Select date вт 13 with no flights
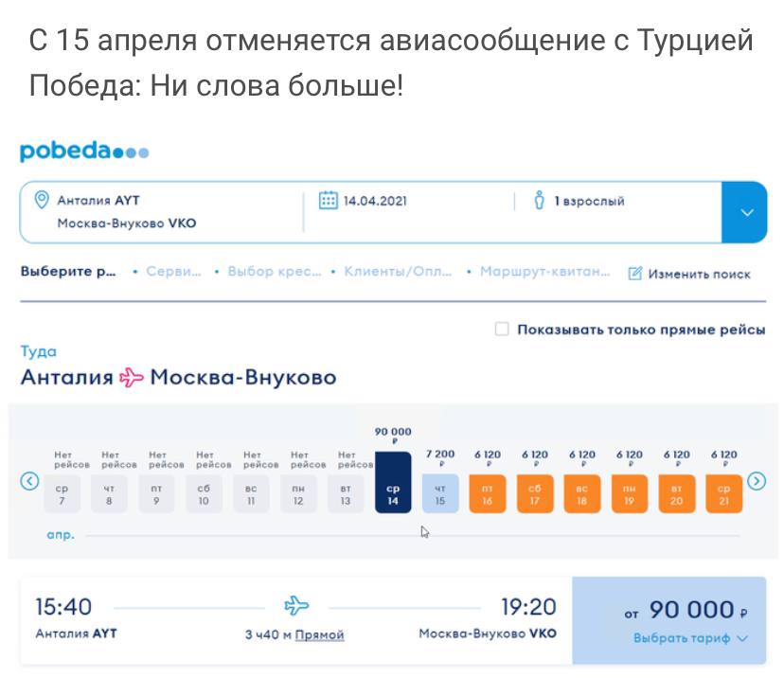 (x=346, y=493)
